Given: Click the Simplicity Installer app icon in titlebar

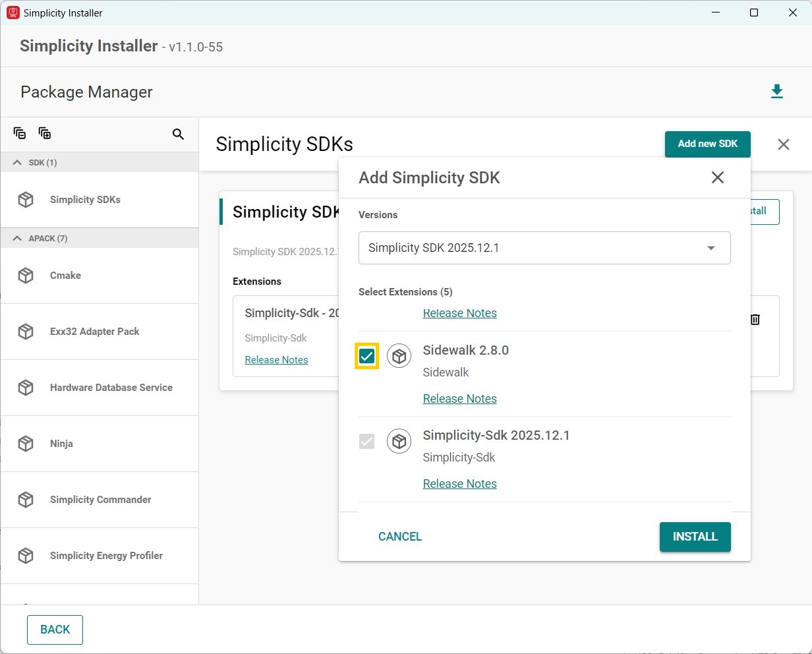Looking at the screenshot, I should (x=12, y=13).
